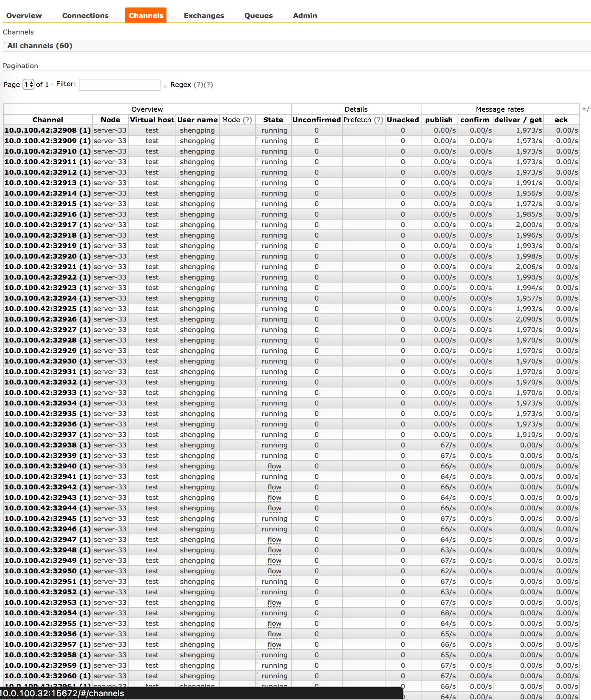
Task: Sort by Unconfirmed column header
Action: (316, 120)
